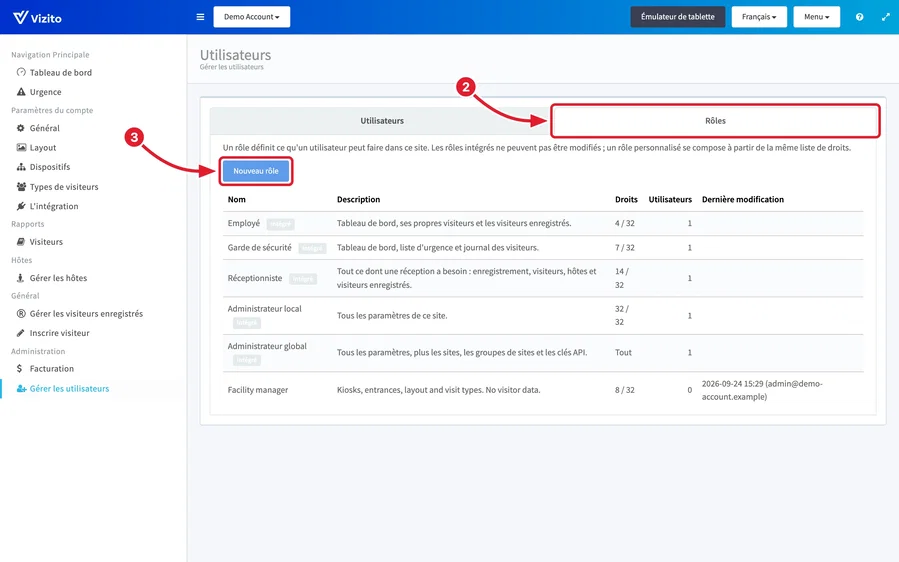This screenshot has width=899, height=562.
Task: Click the Utilisateurs column header
Action: coord(670,200)
